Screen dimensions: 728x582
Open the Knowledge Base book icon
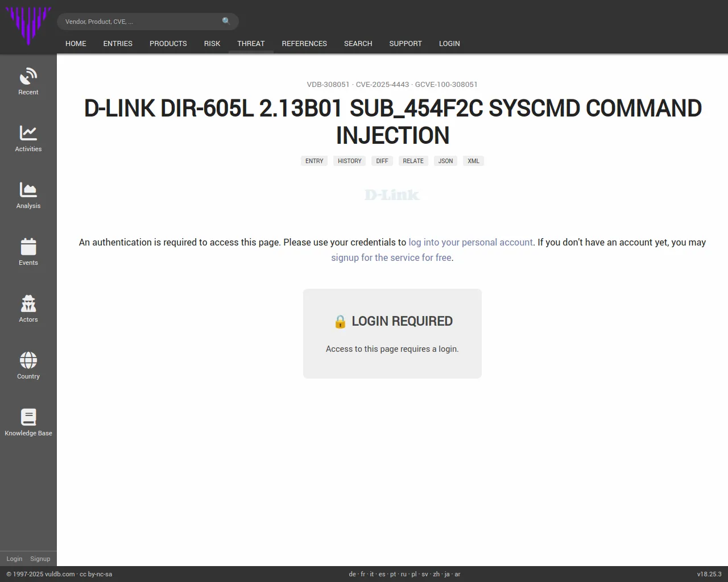(28, 417)
